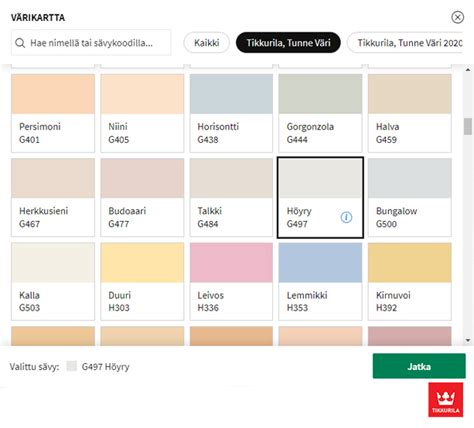Select the Lemmikki H353 blue swatch
The width and height of the screenshot is (474, 428).
(x=320, y=281)
